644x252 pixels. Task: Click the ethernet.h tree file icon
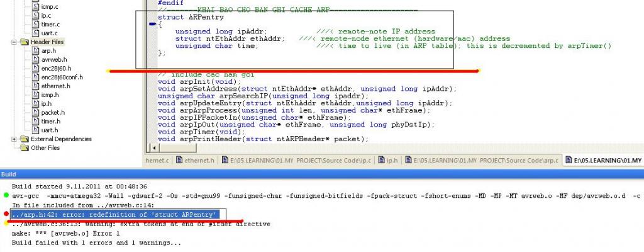pos(36,86)
